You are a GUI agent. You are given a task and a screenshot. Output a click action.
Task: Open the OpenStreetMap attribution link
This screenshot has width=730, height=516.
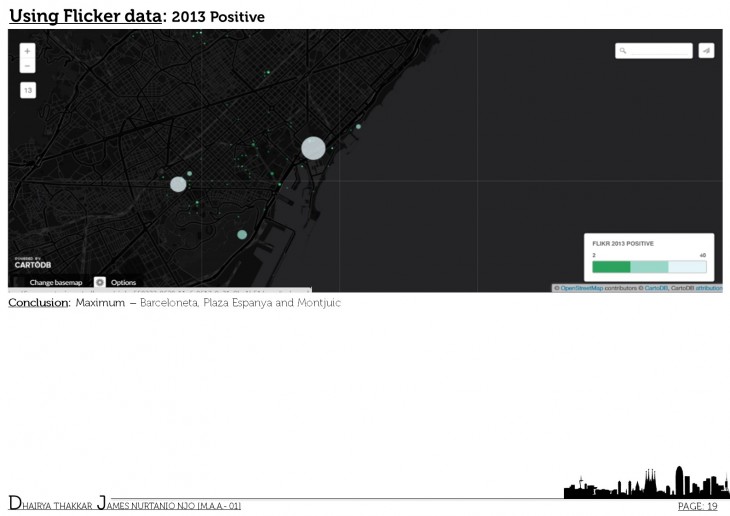(581, 288)
